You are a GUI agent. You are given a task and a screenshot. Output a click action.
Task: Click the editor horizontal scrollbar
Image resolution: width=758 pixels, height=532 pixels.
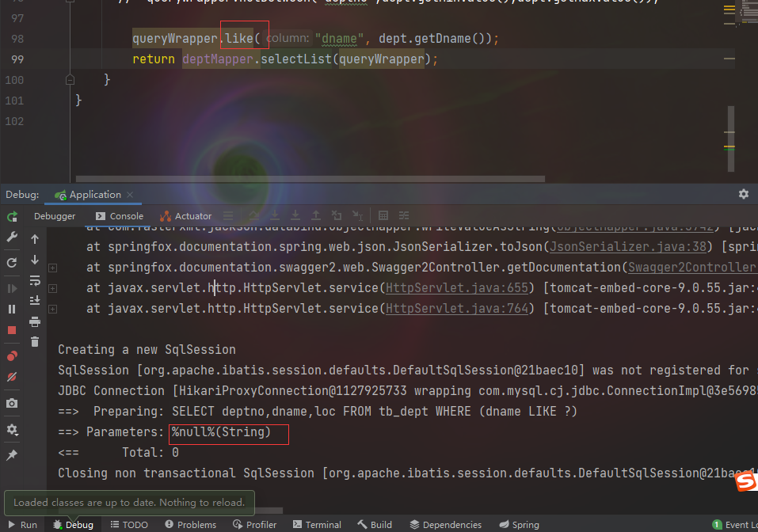tap(310, 179)
